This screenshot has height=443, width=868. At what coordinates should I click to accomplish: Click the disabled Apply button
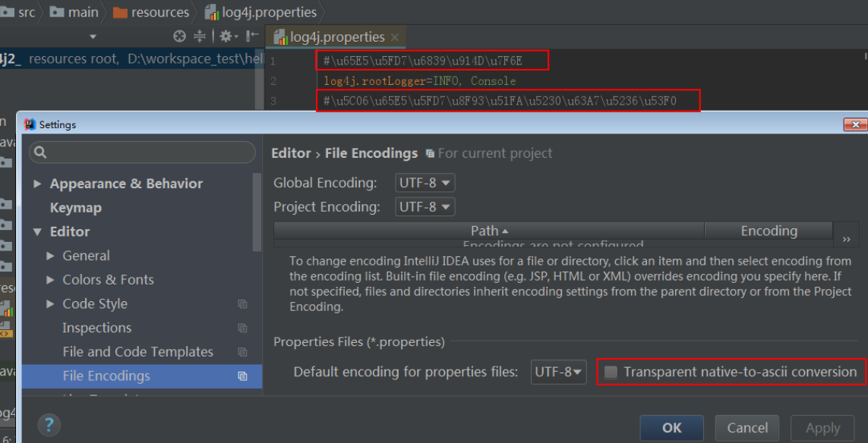pyautogui.click(x=822, y=428)
